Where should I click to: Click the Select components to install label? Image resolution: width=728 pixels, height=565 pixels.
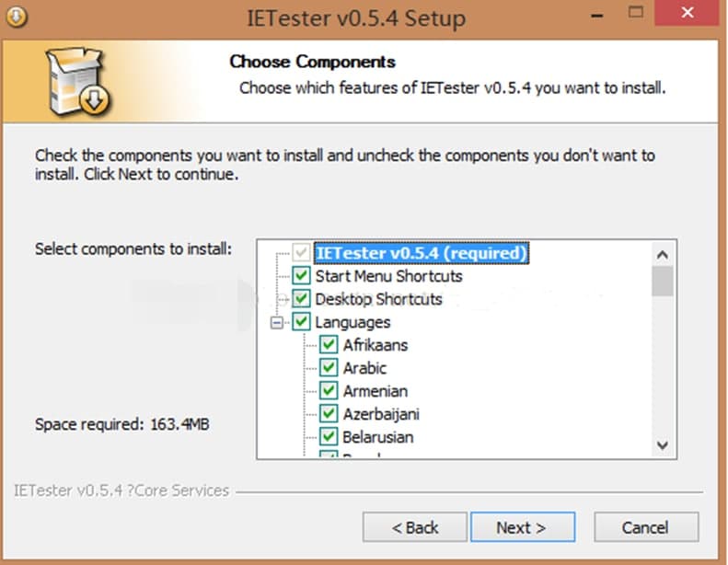133,248
